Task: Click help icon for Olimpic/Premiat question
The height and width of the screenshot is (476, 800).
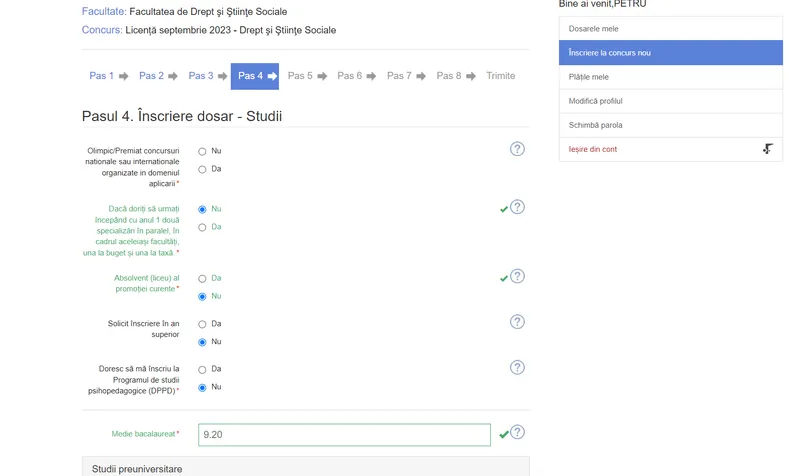Action: [517, 149]
